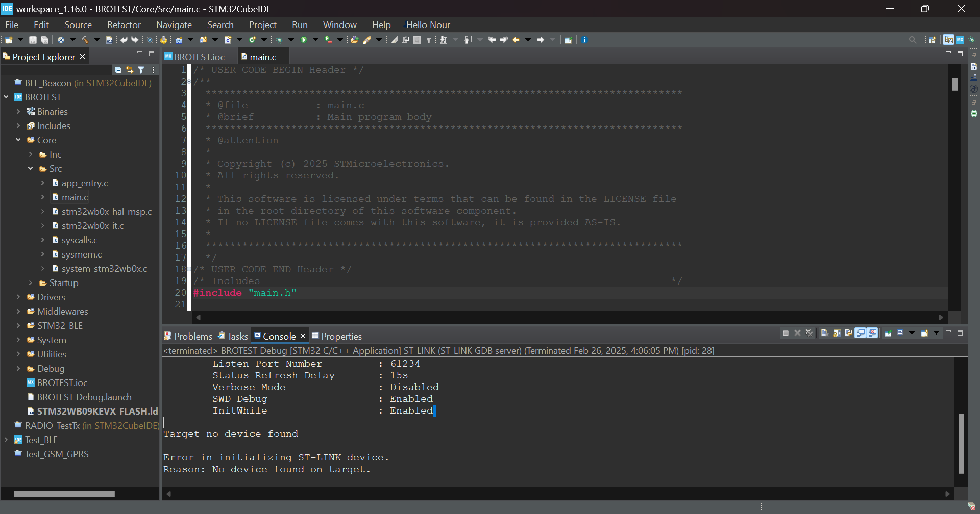This screenshot has height=514, width=980.
Task: Toggle Show Whitespace Characters in the editor
Action: pyautogui.click(x=429, y=40)
